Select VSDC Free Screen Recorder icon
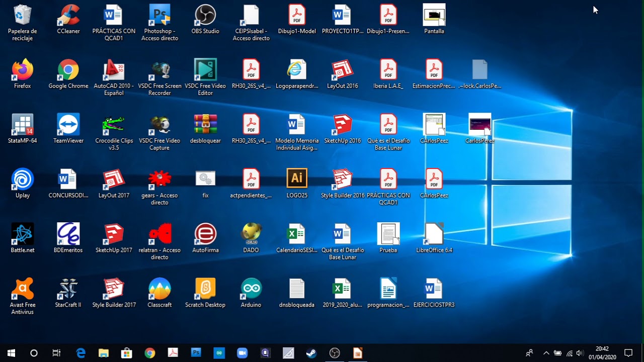Screen dimensions: 644x362 (x=159, y=70)
